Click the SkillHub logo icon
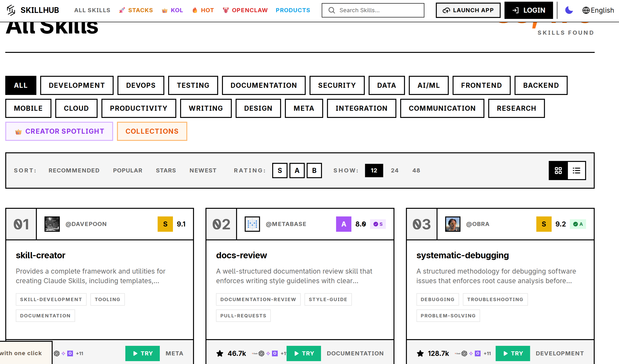619x364 pixels. [x=11, y=10]
